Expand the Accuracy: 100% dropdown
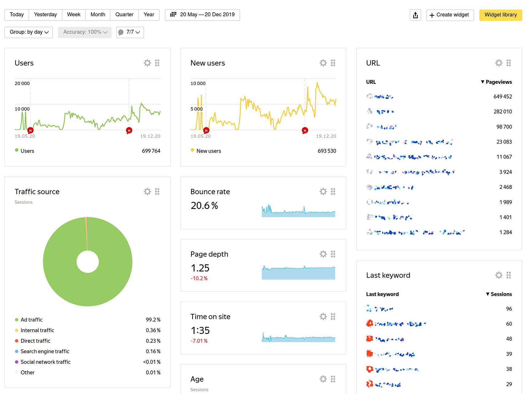The image size is (532, 394). [84, 32]
